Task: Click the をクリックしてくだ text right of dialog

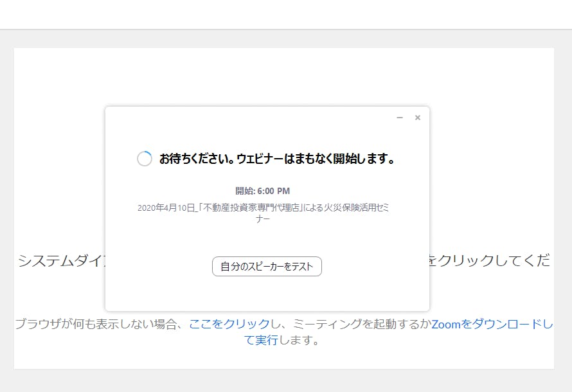Action: click(x=490, y=261)
